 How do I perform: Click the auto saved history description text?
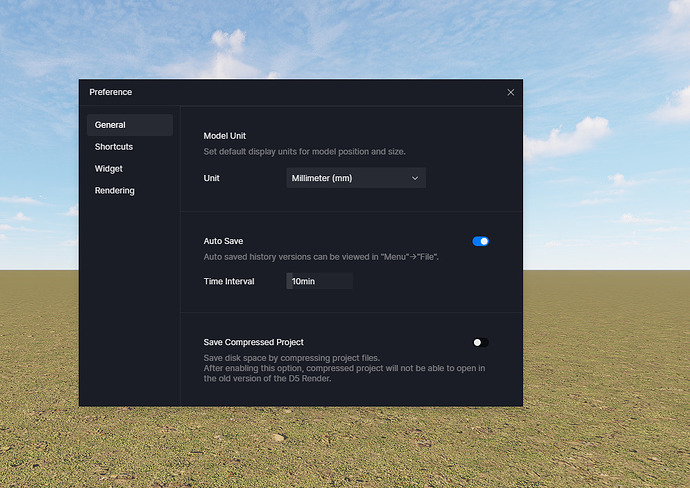point(321,257)
